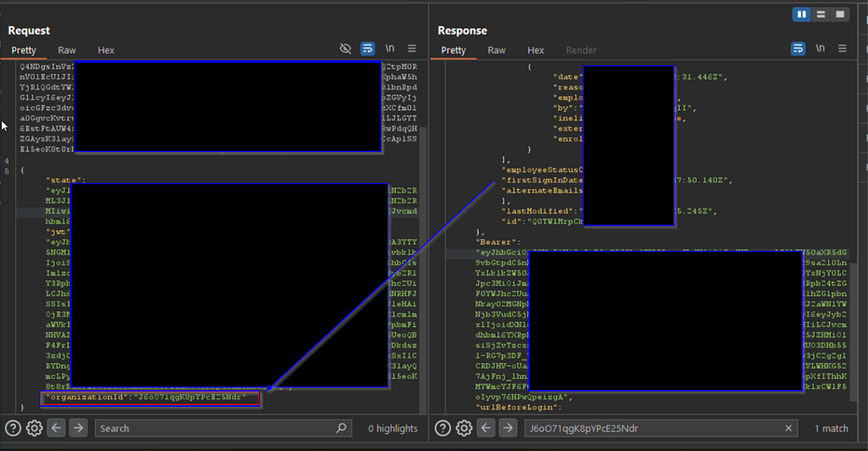Go to previous match in Request search
The width and height of the screenshot is (868, 451).
56,428
